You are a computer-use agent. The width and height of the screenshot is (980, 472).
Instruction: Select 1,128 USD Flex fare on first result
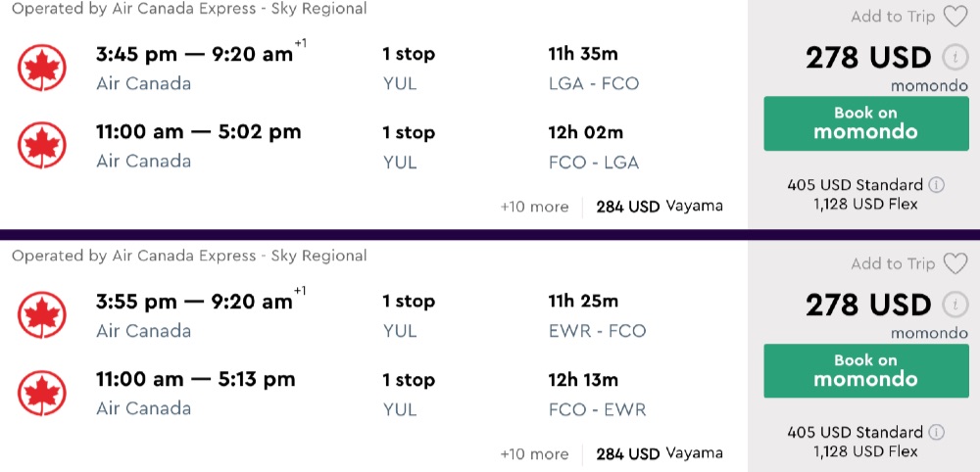[x=864, y=204]
